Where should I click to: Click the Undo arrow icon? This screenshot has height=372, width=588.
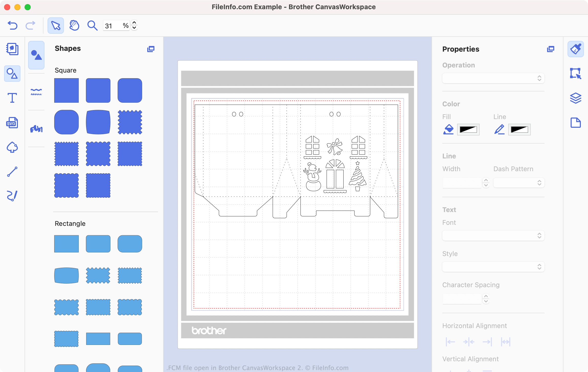tap(12, 26)
